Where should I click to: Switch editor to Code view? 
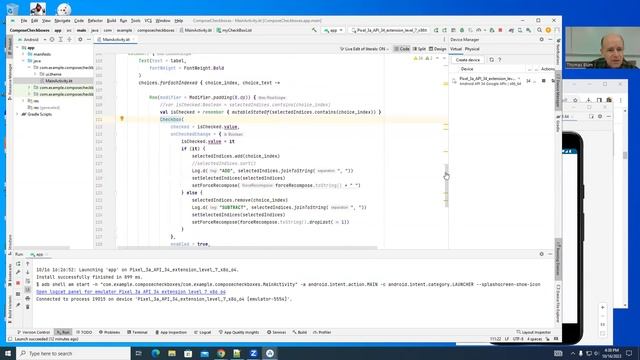coord(402,49)
